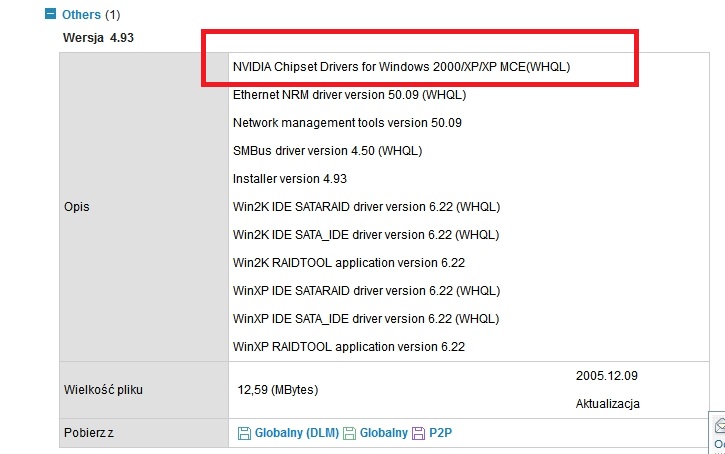This screenshot has height=454, width=725.
Task: Select WinXP RAIDTOOL application version line
Action: click(349, 347)
